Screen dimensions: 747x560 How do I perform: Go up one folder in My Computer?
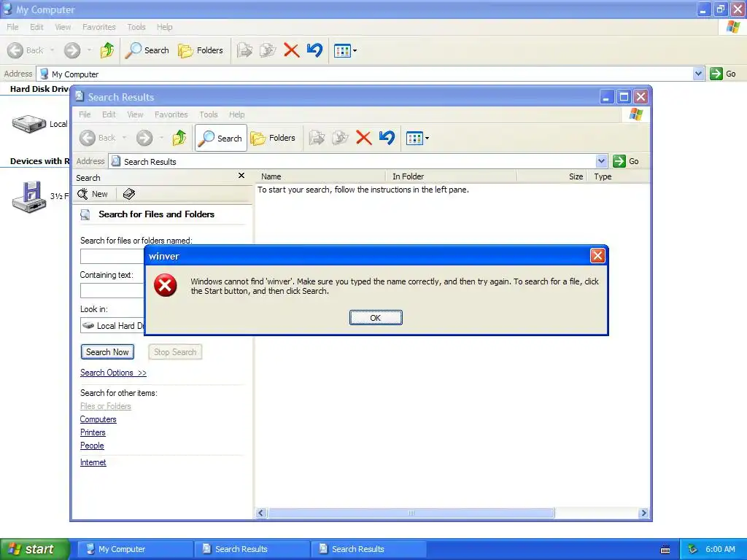[107, 50]
